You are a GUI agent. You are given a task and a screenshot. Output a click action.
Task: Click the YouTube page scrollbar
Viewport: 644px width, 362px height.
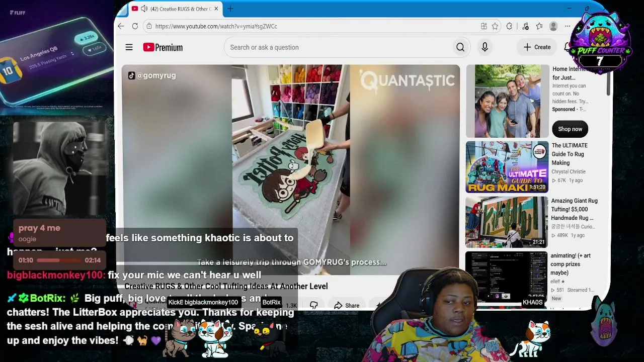point(608,80)
